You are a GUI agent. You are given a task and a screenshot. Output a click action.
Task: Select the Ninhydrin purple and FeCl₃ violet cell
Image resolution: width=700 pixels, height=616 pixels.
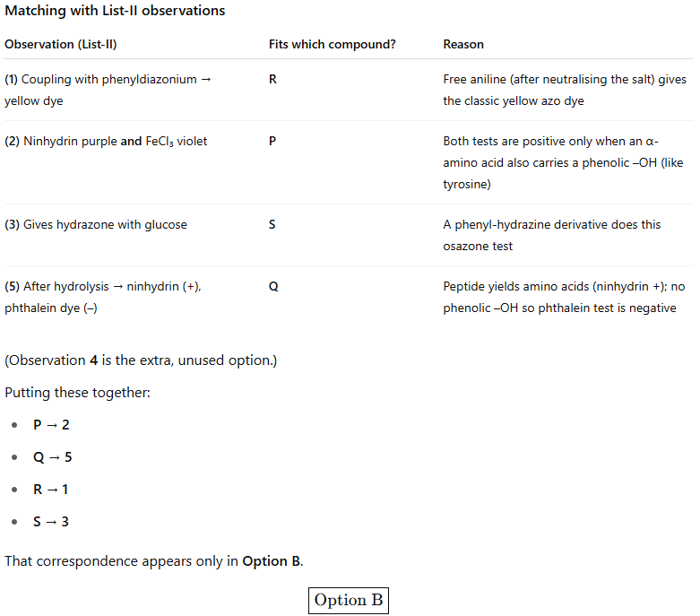tap(106, 141)
